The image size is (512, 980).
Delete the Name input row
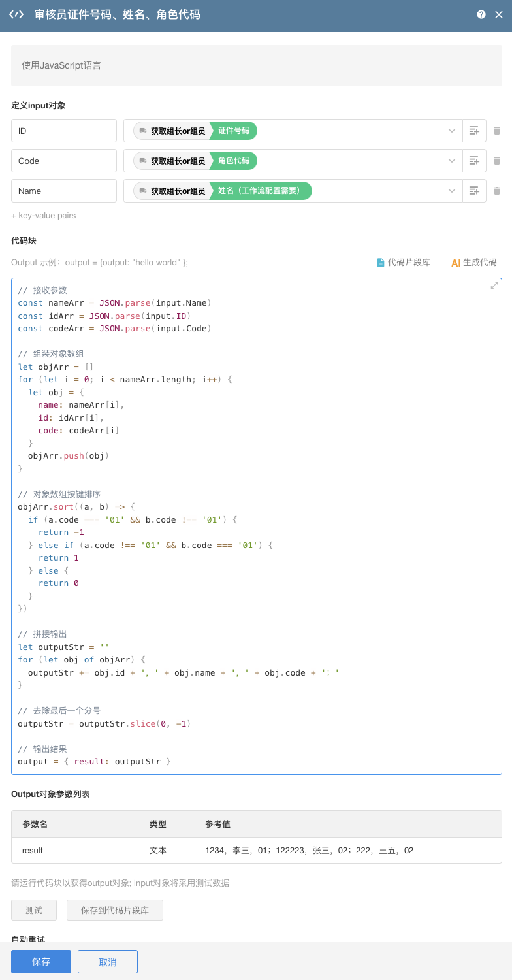pos(497,191)
